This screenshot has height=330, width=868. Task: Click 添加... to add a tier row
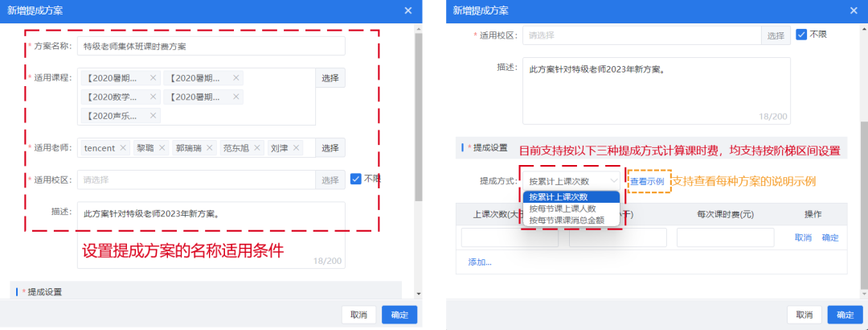coord(480,262)
